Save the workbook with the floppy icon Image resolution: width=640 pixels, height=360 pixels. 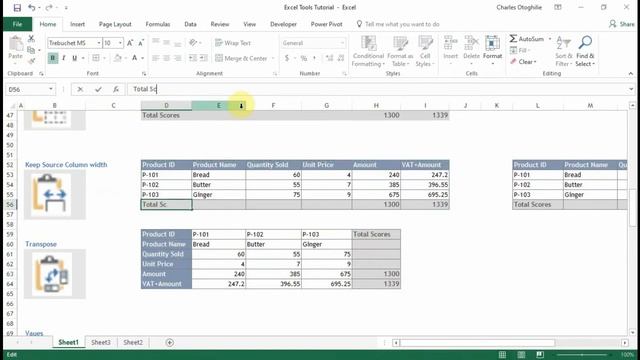point(17,8)
